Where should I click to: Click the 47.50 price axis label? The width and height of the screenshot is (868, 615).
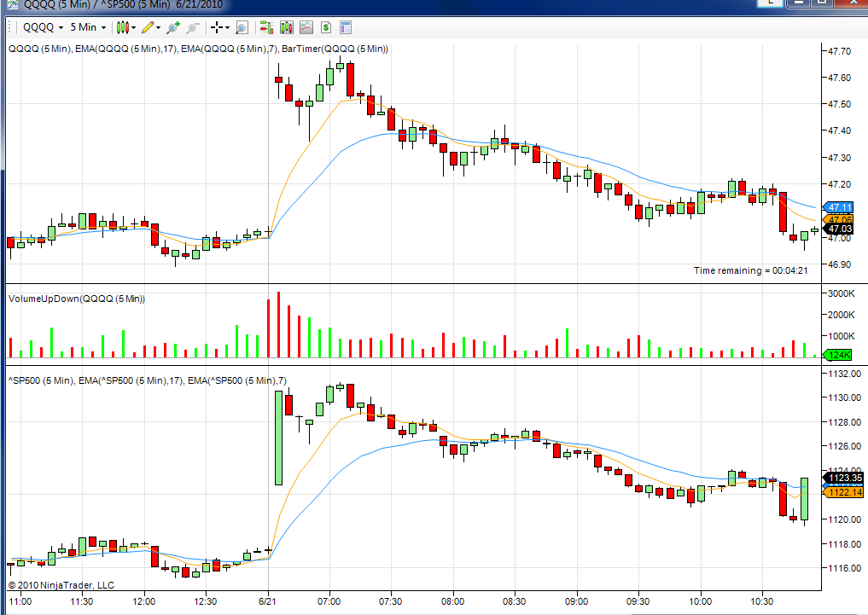point(840,104)
